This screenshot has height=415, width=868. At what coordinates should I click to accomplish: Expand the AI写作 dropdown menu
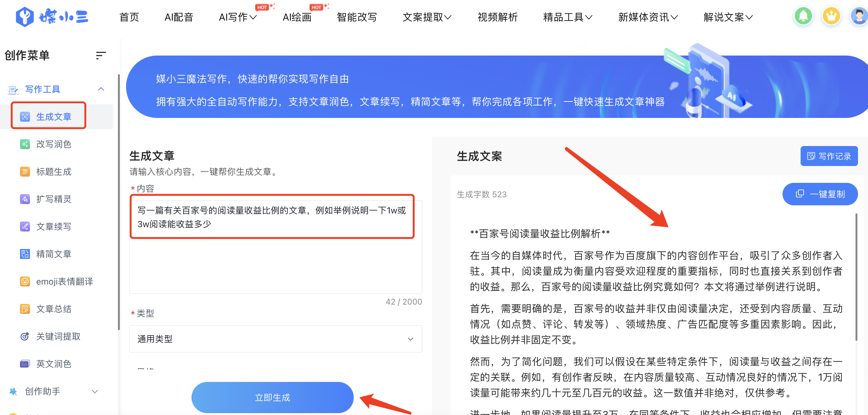coord(253,17)
